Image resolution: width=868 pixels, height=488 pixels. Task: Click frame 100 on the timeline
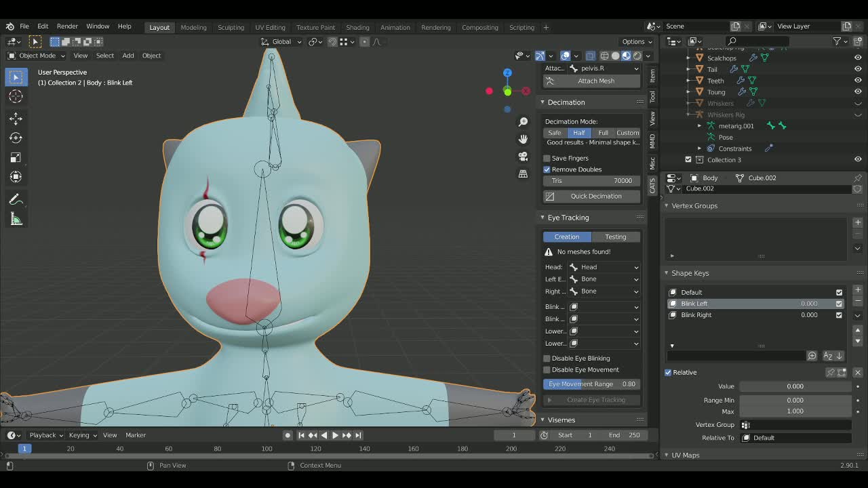[267, 449]
